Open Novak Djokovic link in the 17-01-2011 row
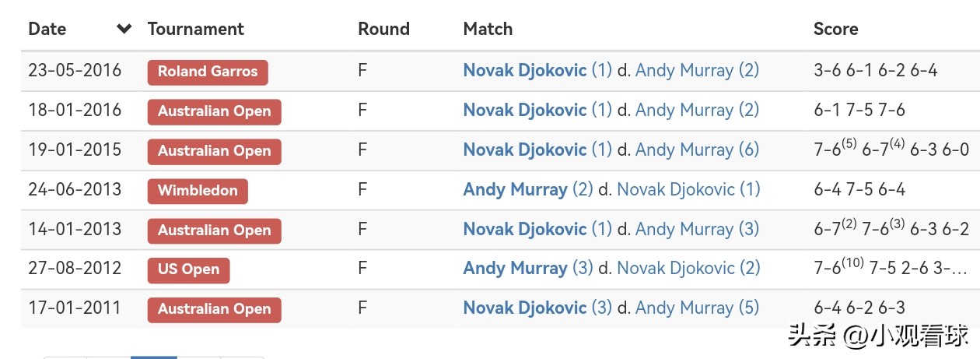The height and width of the screenshot is (359, 980). [524, 308]
